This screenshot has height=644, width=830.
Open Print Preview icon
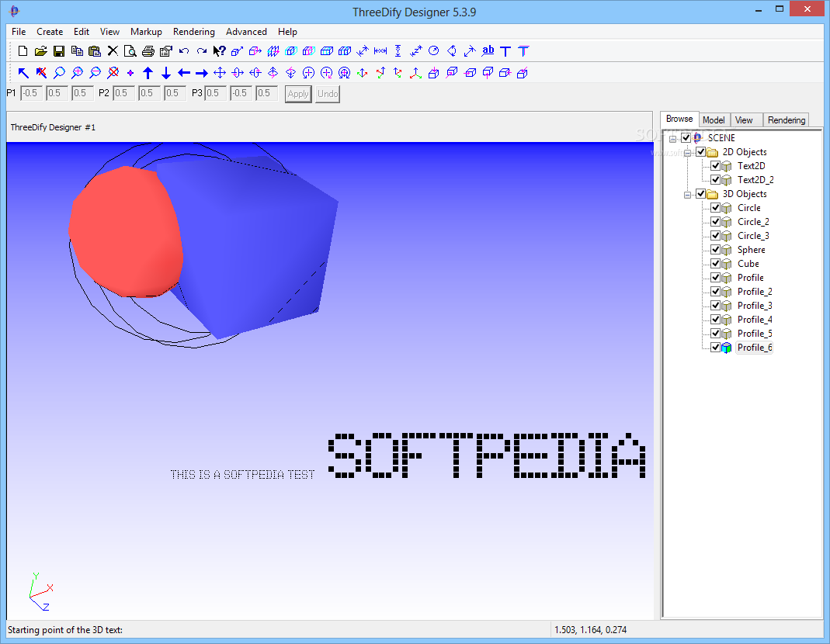[130, 51]
